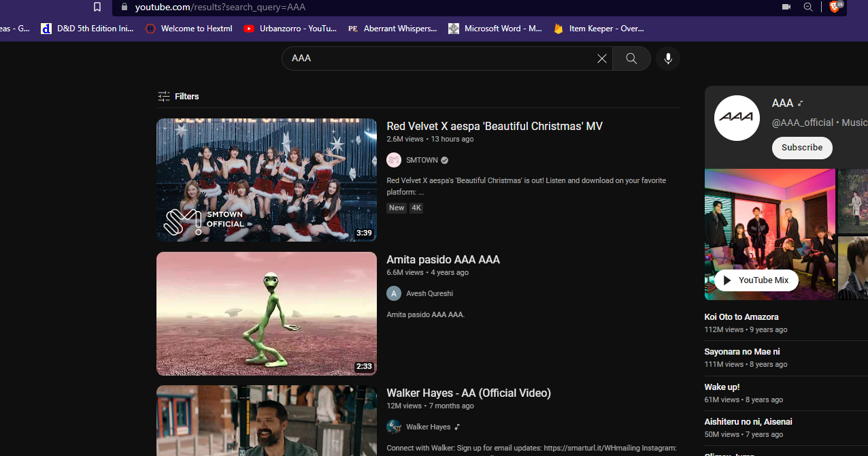Open the Brave Shields panel
The height and width of the screenshot is (456, 868).
835,7
